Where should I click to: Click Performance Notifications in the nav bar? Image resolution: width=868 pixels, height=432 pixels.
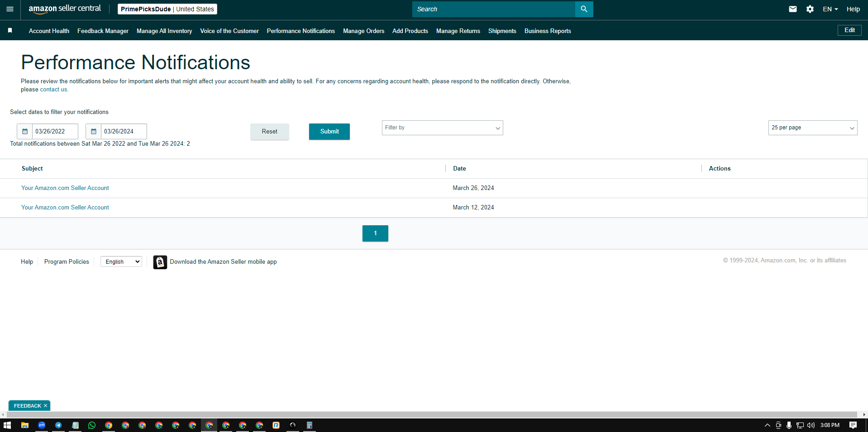point(301,31)
